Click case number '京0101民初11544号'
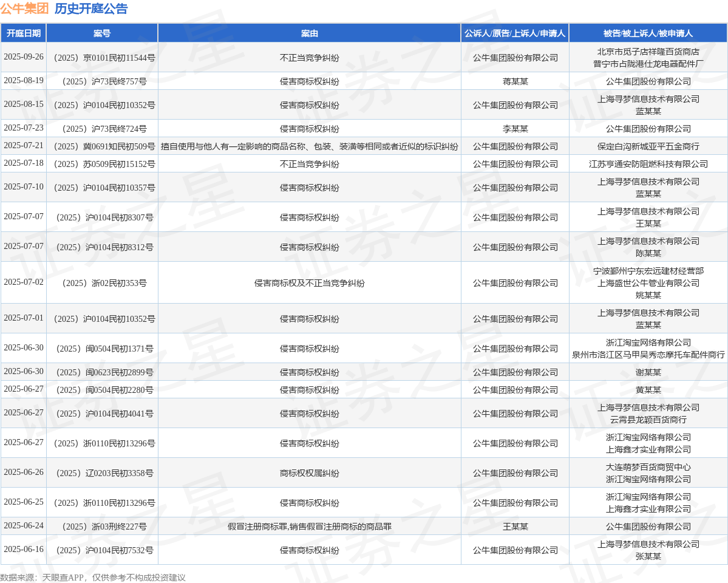 click(104, 58)
